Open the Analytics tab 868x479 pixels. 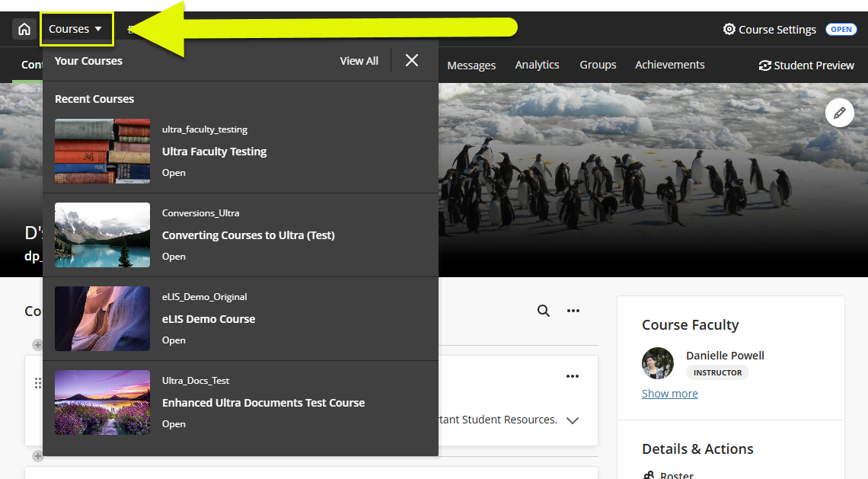(x=537, y=65)
